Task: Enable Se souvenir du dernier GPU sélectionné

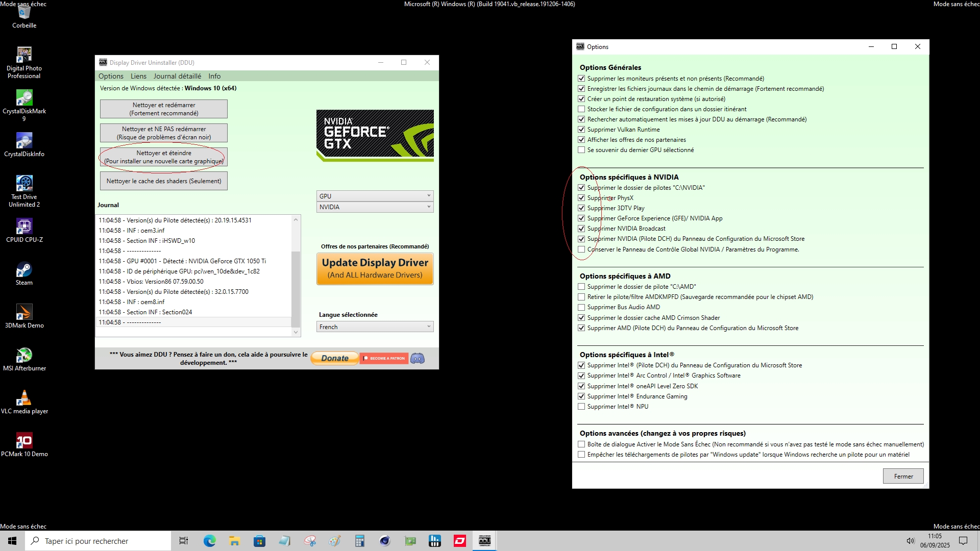Action: coord(581,150)
